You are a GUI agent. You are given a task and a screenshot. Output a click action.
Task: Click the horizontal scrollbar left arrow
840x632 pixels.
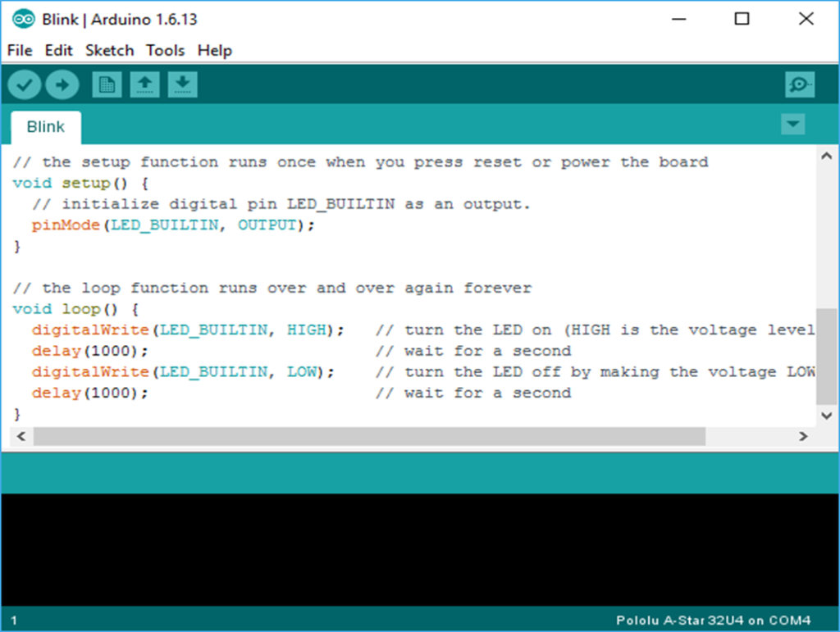tap(21, 436)
